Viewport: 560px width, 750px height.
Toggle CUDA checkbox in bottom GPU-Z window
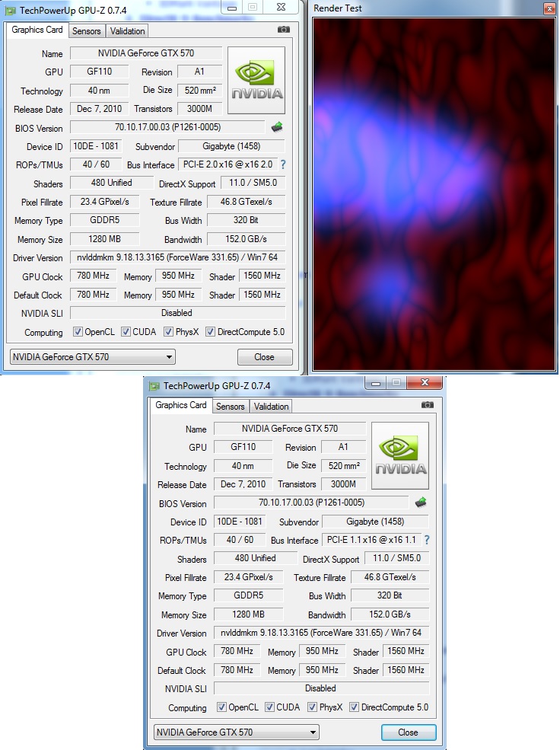pos(269,707)
